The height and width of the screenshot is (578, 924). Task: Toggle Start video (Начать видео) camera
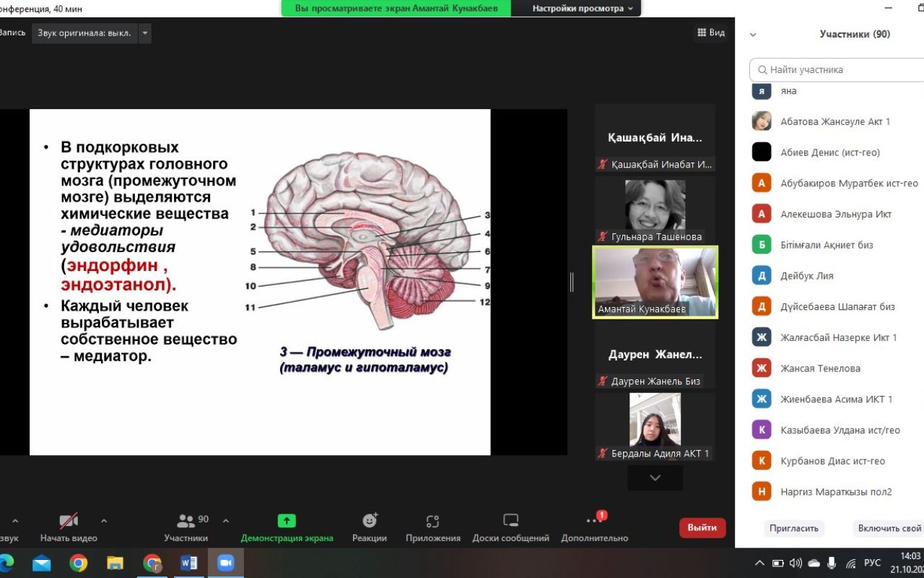(x=69, y=521)
